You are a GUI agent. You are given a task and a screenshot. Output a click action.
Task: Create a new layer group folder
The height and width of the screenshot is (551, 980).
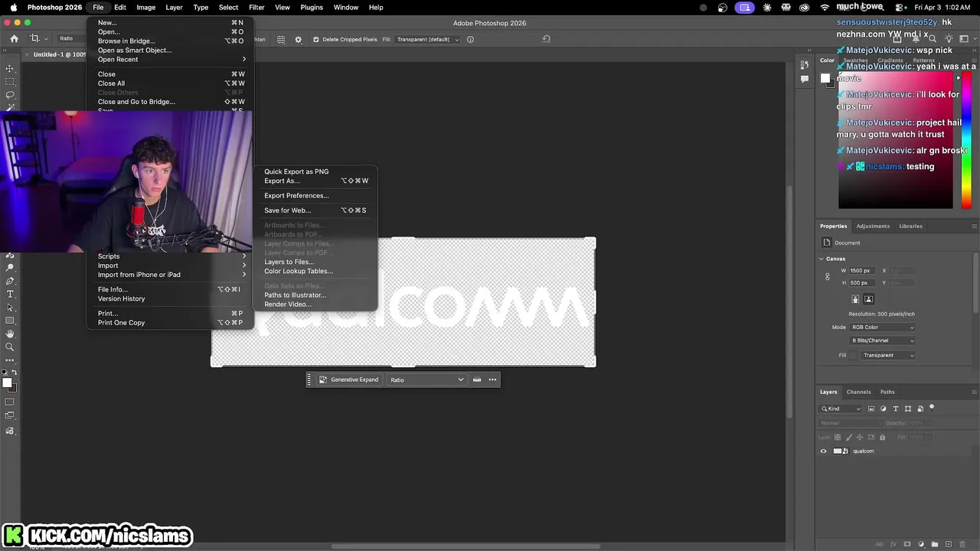click(x=935, y=544)
